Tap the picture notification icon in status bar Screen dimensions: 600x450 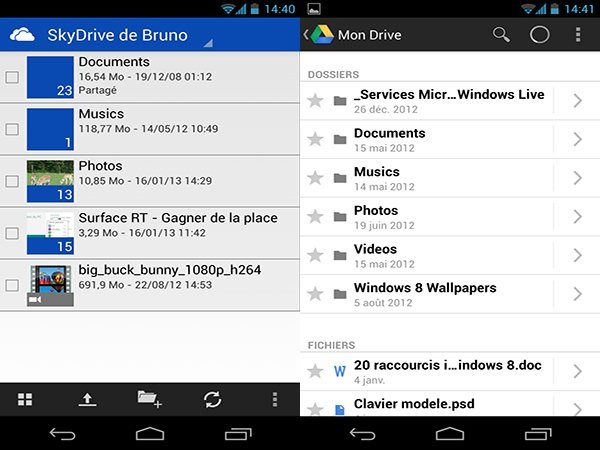click(x=314, y=9)
